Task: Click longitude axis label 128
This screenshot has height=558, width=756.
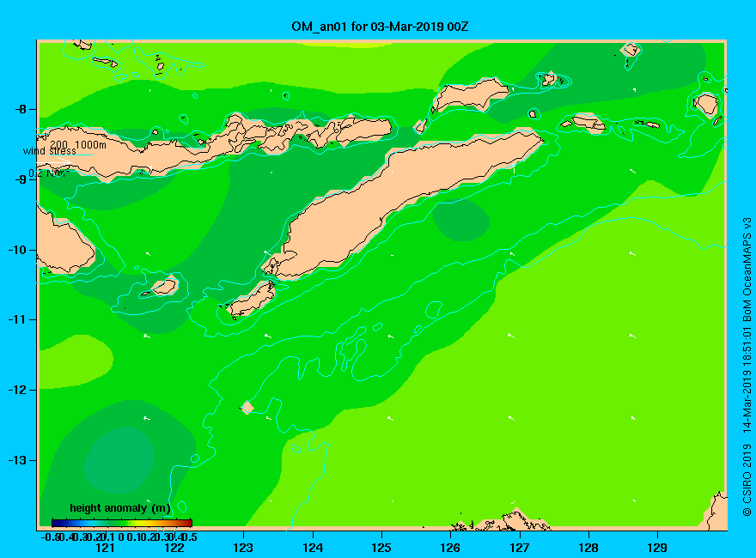Action: pyautogui.click(x=588, y=548)
